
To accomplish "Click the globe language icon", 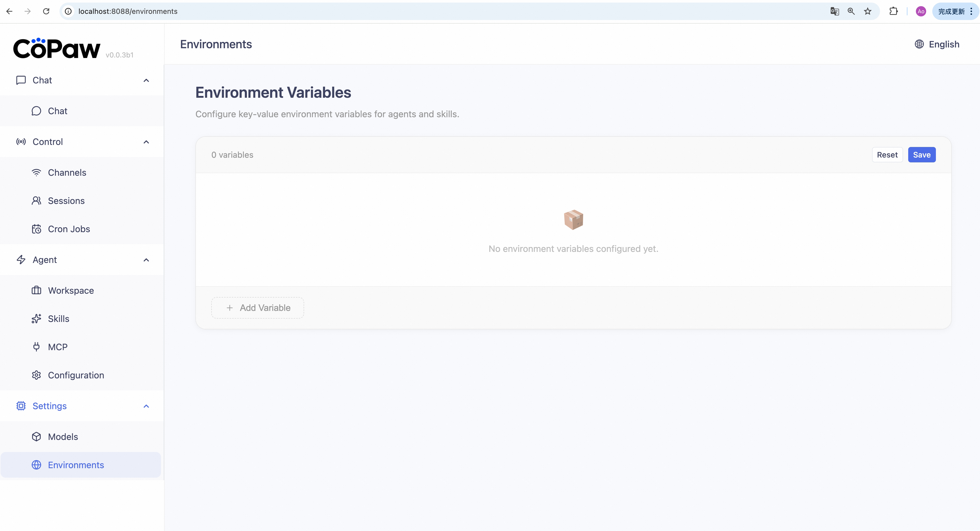I will coord(919,44).
